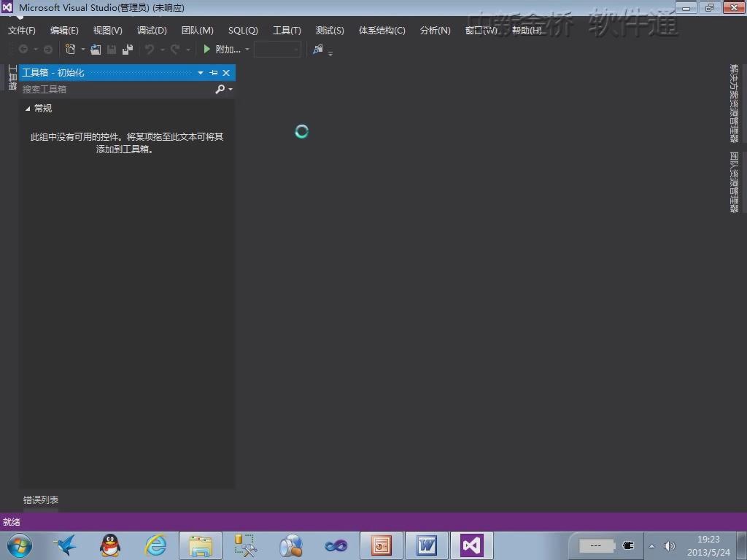Click the volume speaker icon in the tray
The image size is (747, 560).
point(670,546)
